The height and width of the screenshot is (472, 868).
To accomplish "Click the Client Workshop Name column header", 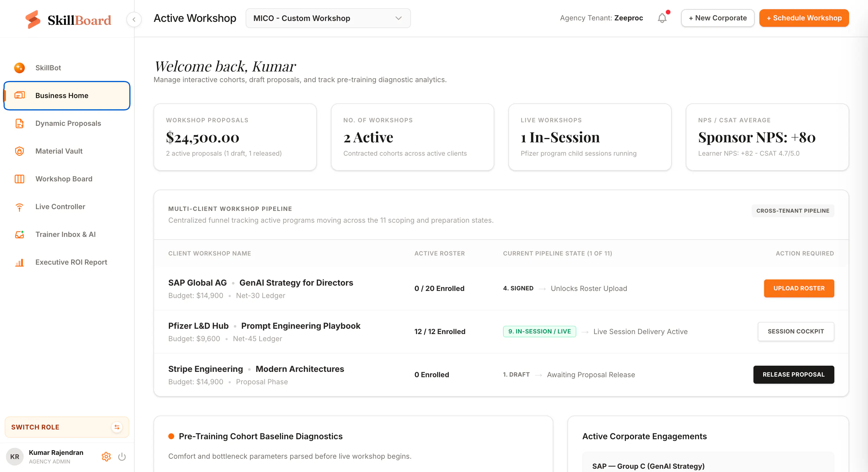I will pyautogui.click(x=210, y=253).
